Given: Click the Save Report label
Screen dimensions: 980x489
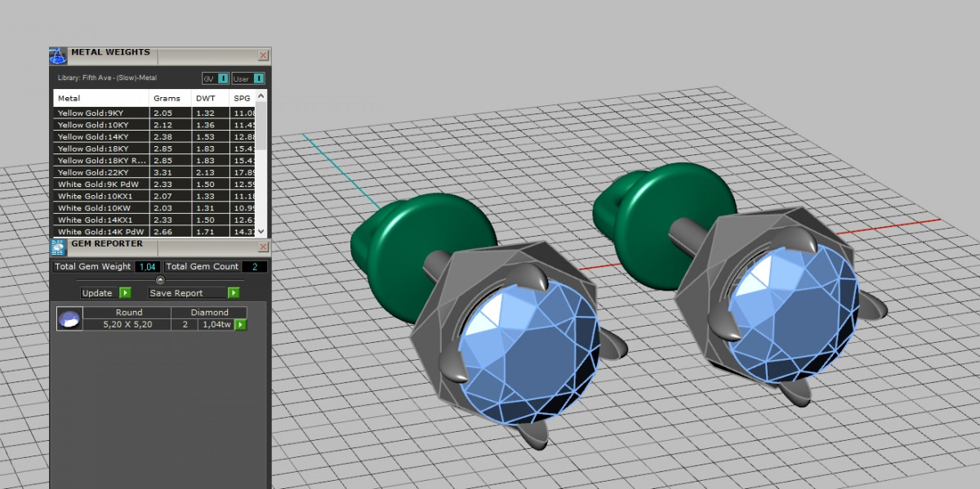Looking at the screenshot, I should click(x=188, y=292).
